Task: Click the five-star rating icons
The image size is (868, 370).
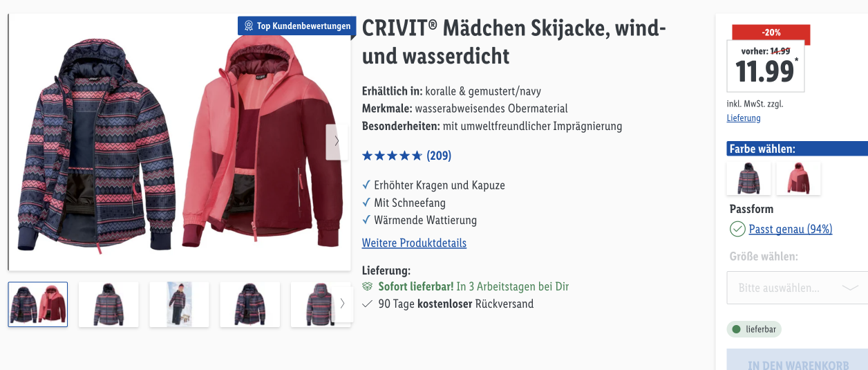Action: (x=392, y=156)
